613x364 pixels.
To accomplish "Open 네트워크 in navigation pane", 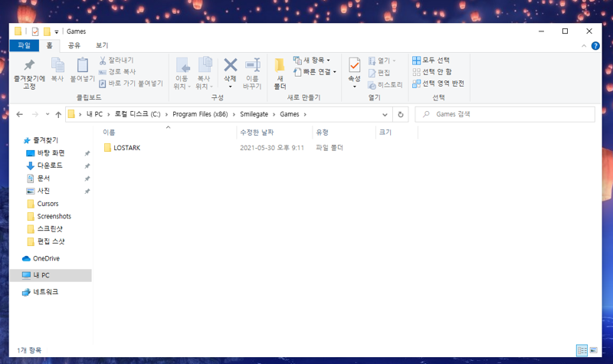I will pos(41,292).
